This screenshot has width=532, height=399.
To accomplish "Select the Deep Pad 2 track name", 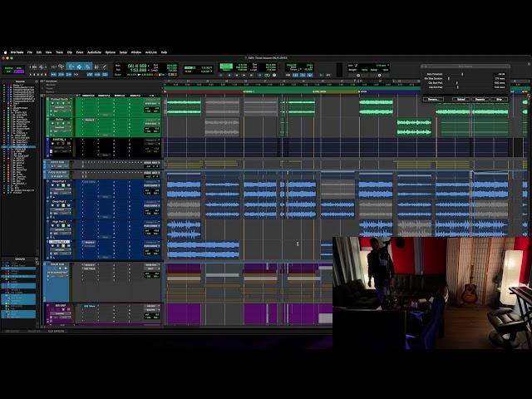I will (x=59, y=201).
